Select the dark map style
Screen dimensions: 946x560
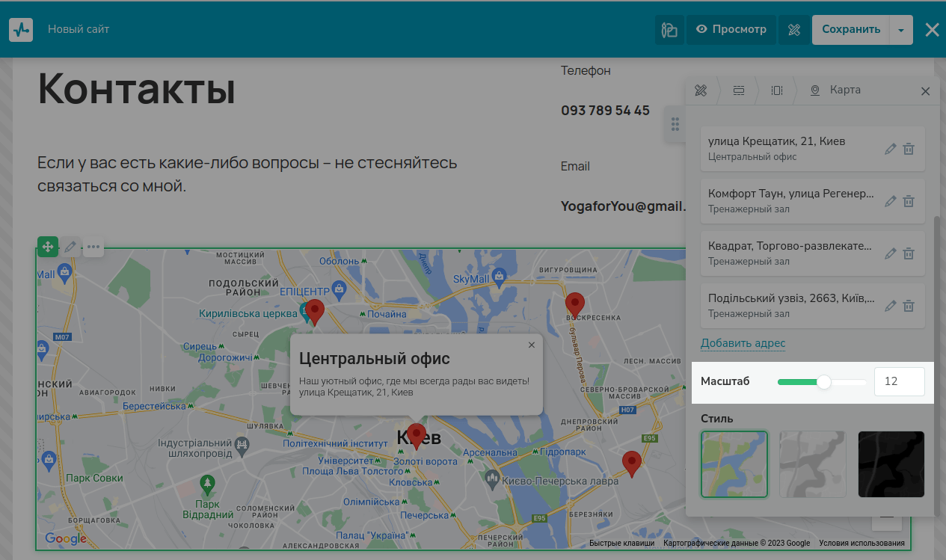tap(891, 464)
